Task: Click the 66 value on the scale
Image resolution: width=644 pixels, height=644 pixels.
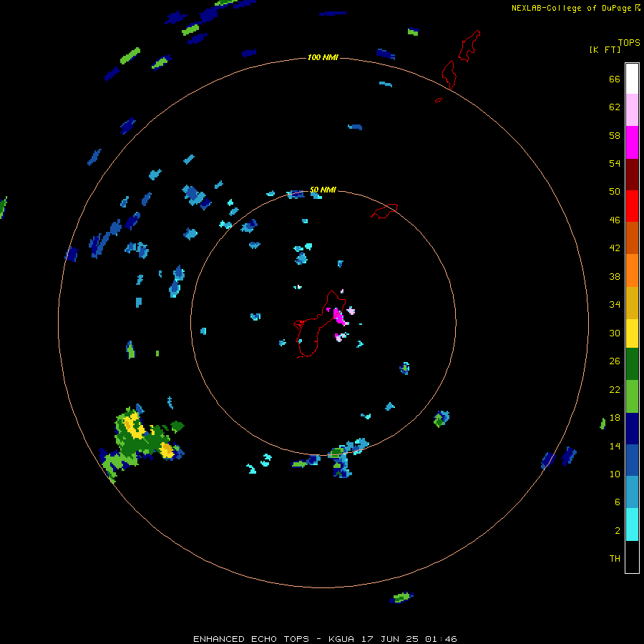Action: [615, 79]
